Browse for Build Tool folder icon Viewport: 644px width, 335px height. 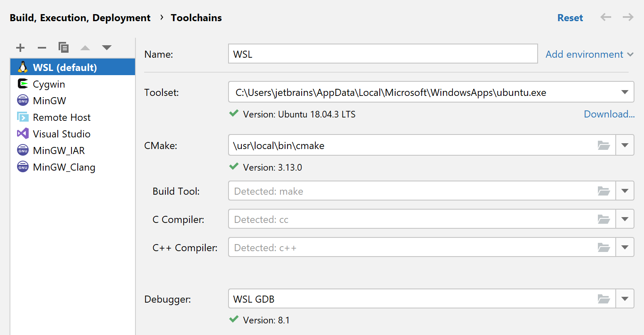(x=604, y=191)
